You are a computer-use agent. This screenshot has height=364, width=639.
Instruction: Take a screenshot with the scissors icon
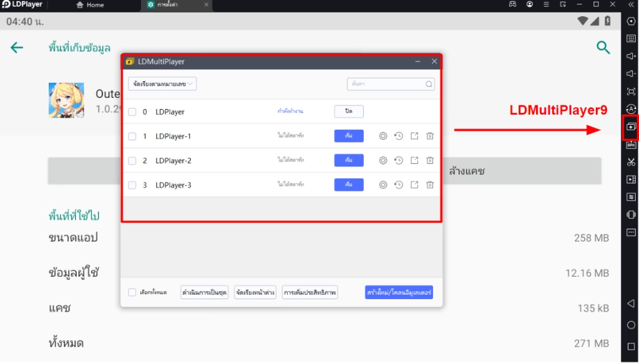[631, 162]
